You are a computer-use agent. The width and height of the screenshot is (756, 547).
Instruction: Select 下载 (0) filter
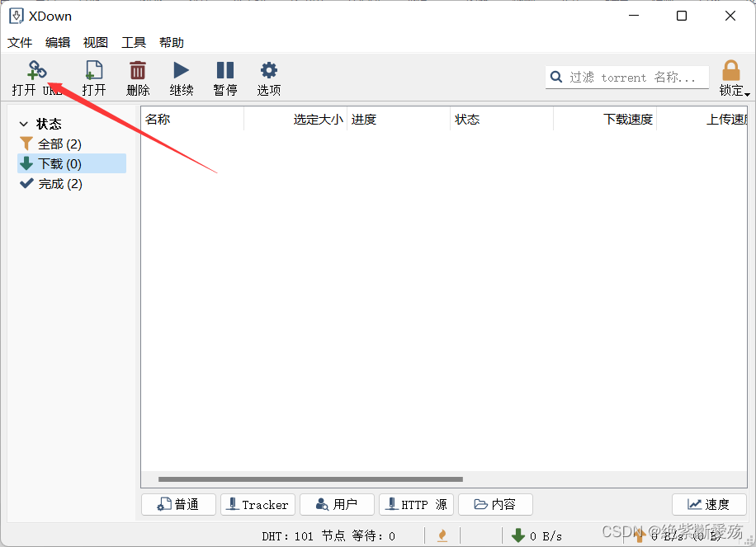[71, 164]
